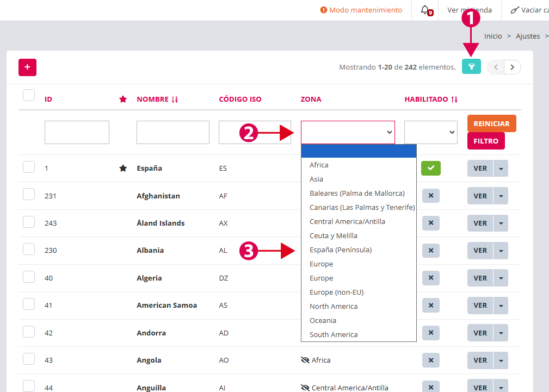This screenshot has height=392, width=549.
Task: Go to previous page arrow
Action: (x=496, y=67)
